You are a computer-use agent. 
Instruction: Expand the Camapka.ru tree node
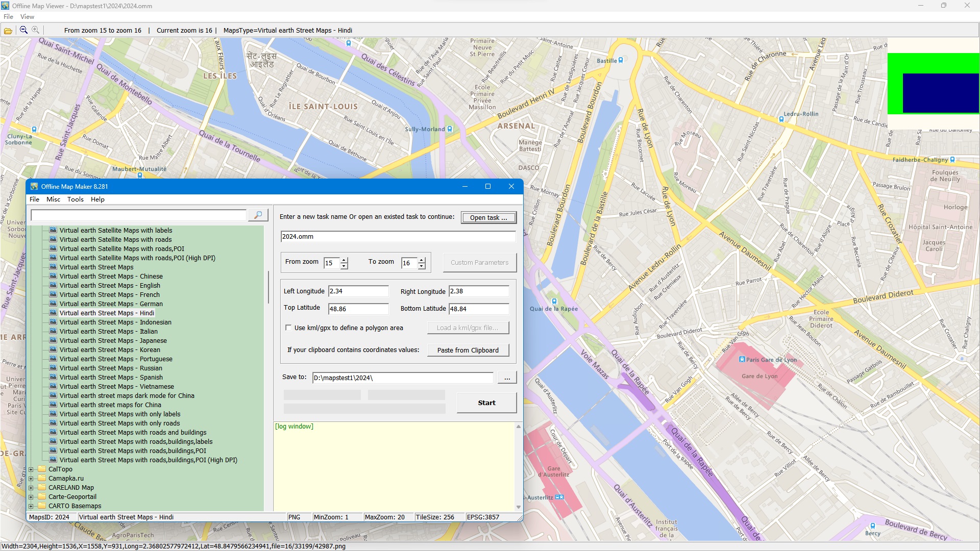pyautogui.click(x=31, y=479)
